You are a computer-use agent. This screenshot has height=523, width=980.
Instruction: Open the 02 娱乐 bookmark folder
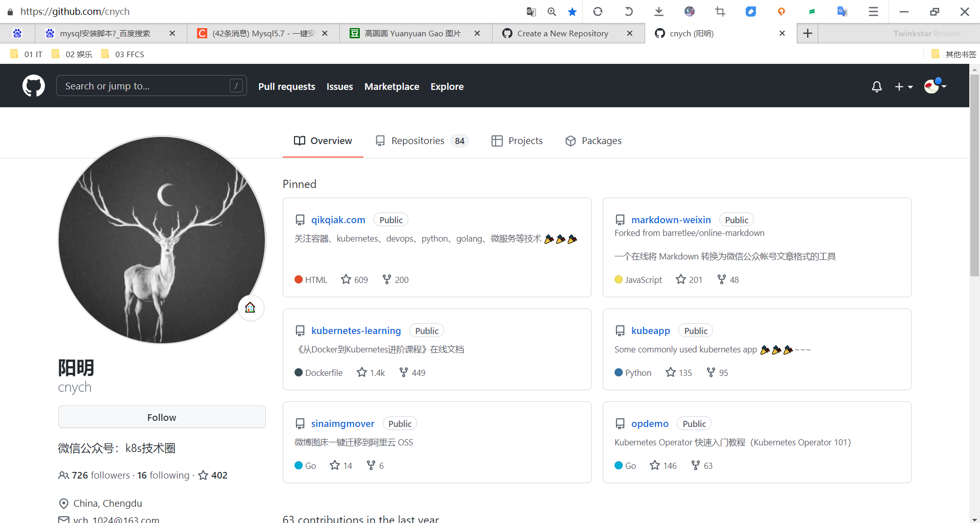click(x=72, y=54)
